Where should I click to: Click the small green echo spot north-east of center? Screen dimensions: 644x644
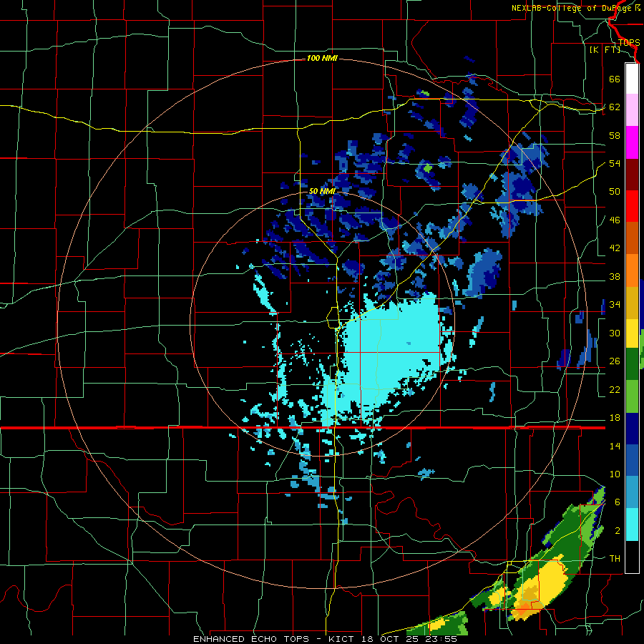pos(428,168)
